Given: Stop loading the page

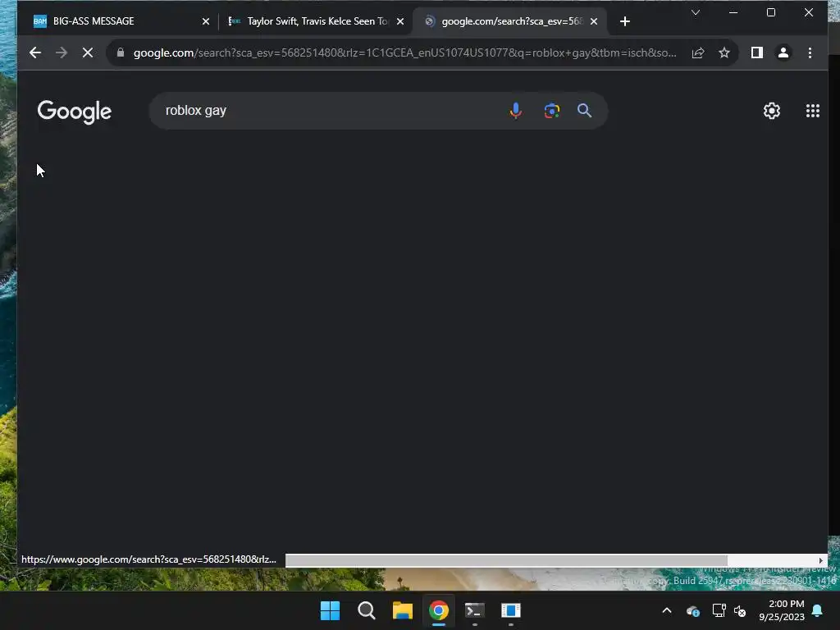Looking at the screenshot, I should [x=88, y=52].
